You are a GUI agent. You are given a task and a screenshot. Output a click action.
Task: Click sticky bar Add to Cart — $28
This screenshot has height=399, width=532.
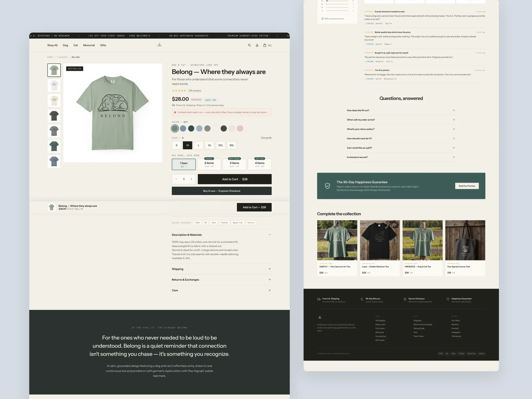click(254, 207)
